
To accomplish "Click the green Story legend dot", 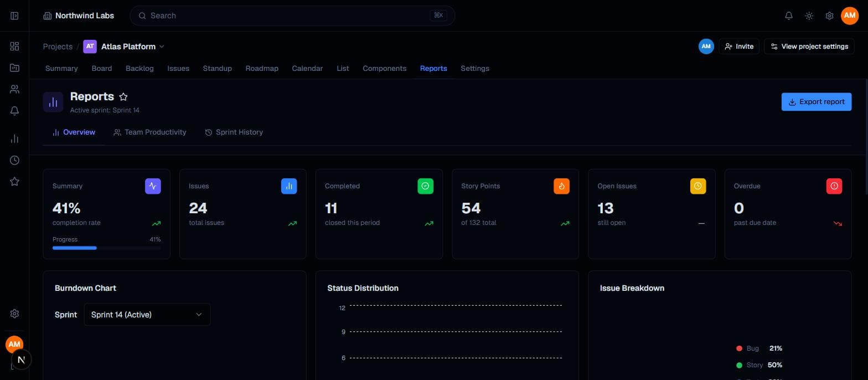I will click(x=739, y=365).
